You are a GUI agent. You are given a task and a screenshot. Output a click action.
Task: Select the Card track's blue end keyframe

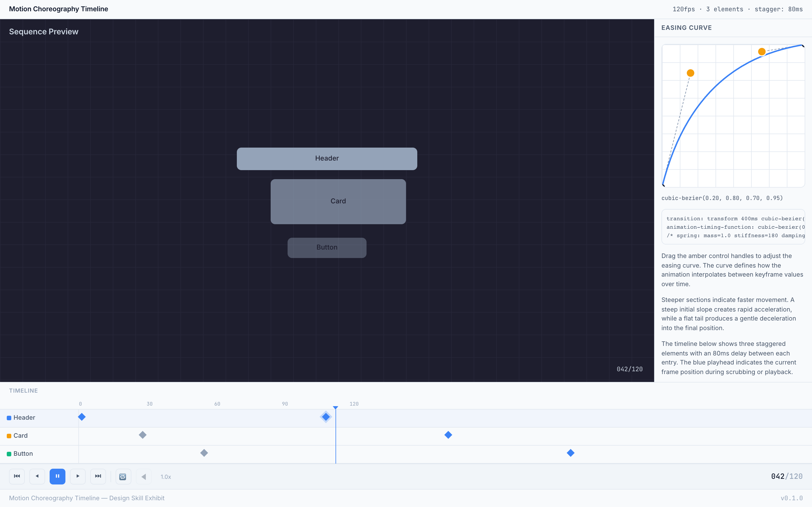click(448, 435)
